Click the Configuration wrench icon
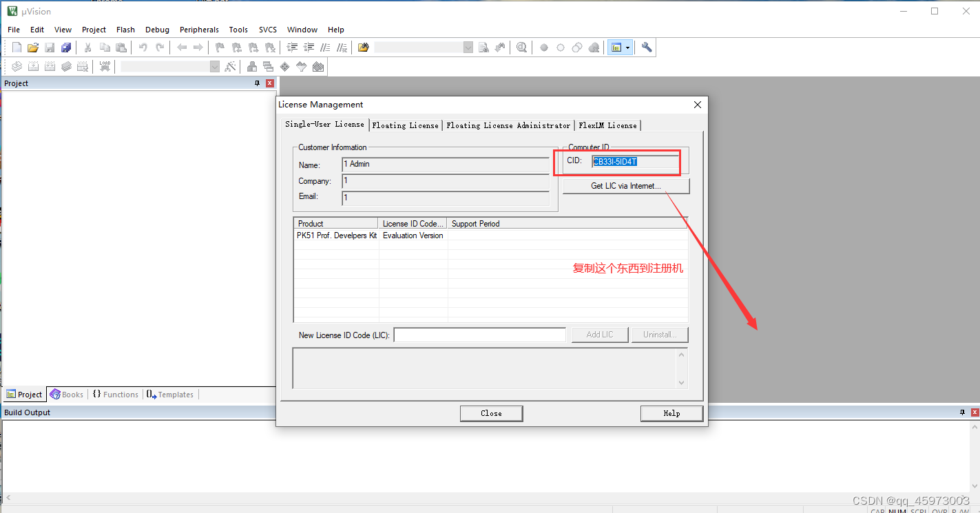 pyautogui.click(x=647, y=48)
